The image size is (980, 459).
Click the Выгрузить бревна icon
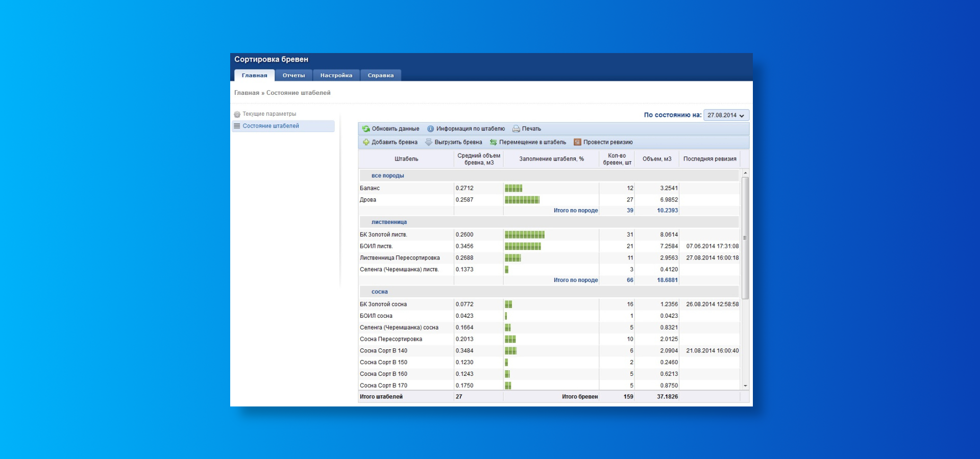point(428,142)
